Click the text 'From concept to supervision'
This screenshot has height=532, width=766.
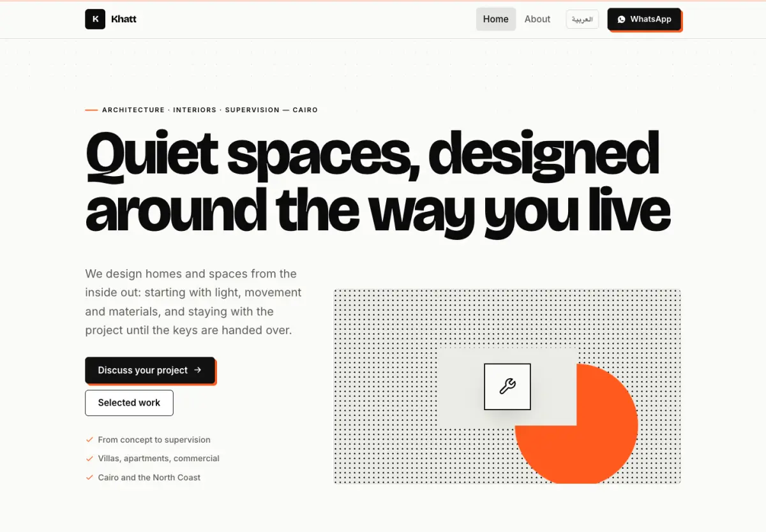(154, 440)
